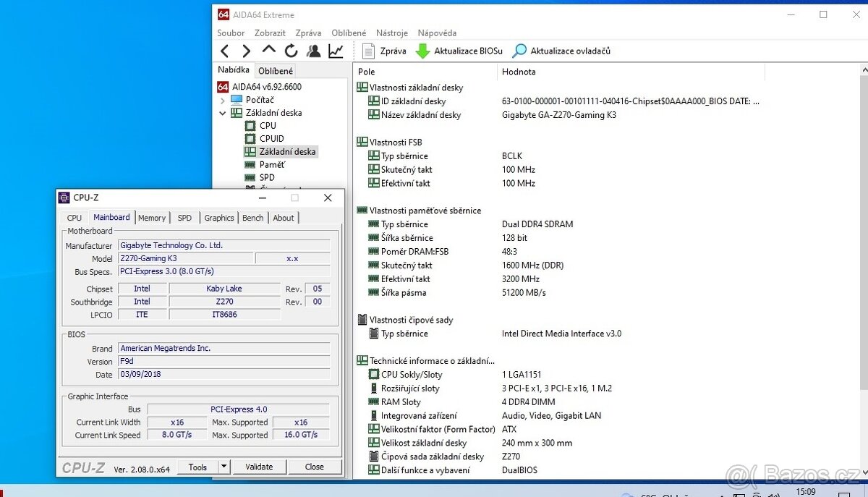The width and height of the screenshot is (868, 497).
Task: Click the CPU-Z Manufacturer field
Action: tap(224, 245)
